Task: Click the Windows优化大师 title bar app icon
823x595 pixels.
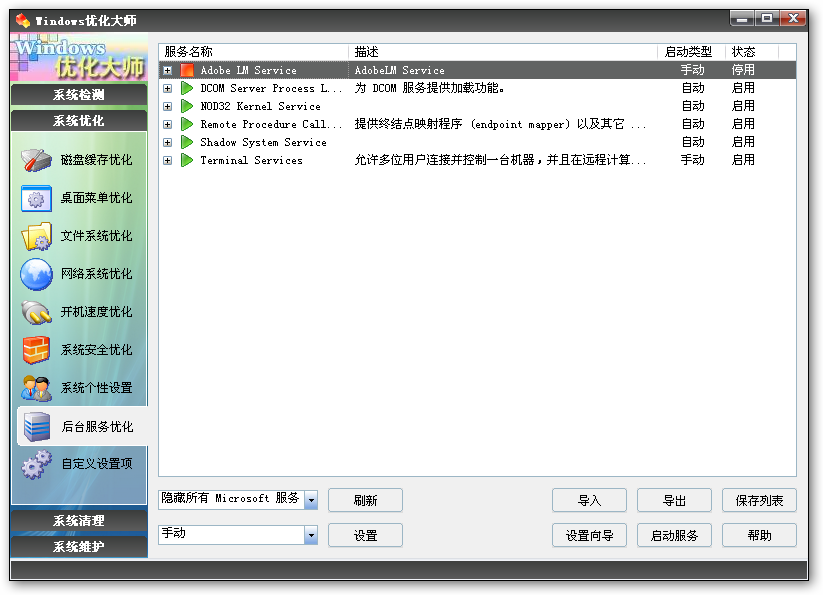Action: (x=23, y=20)
